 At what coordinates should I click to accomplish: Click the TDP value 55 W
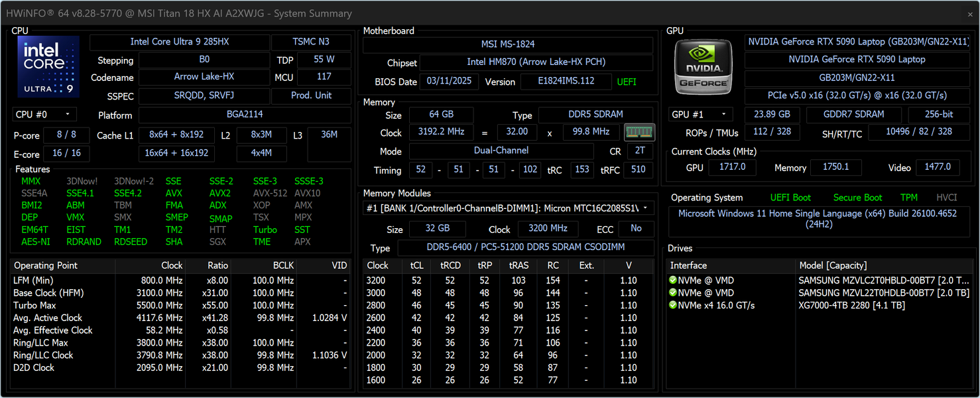(x=324, y=60)
